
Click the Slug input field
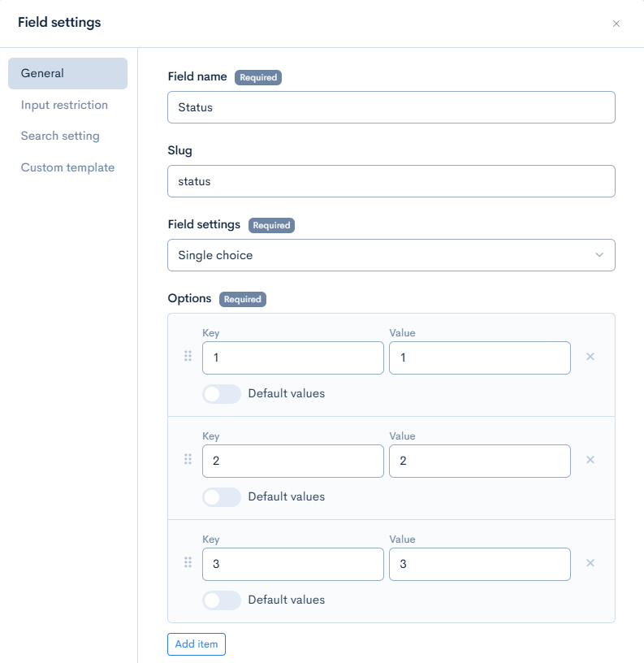click(x=391, y=181)
